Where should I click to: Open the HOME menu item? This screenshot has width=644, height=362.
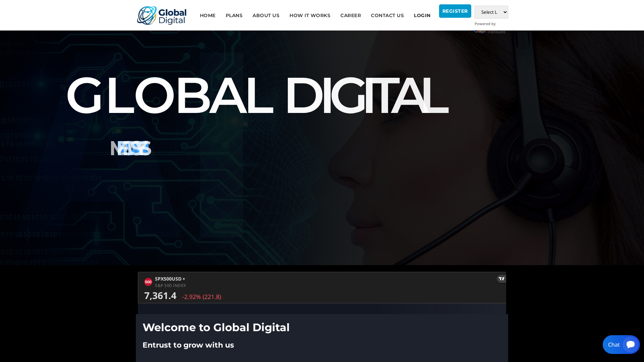pos(208,15)
